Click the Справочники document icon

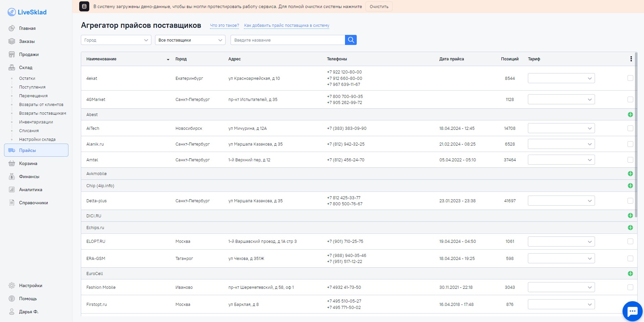tap(12, 203)
